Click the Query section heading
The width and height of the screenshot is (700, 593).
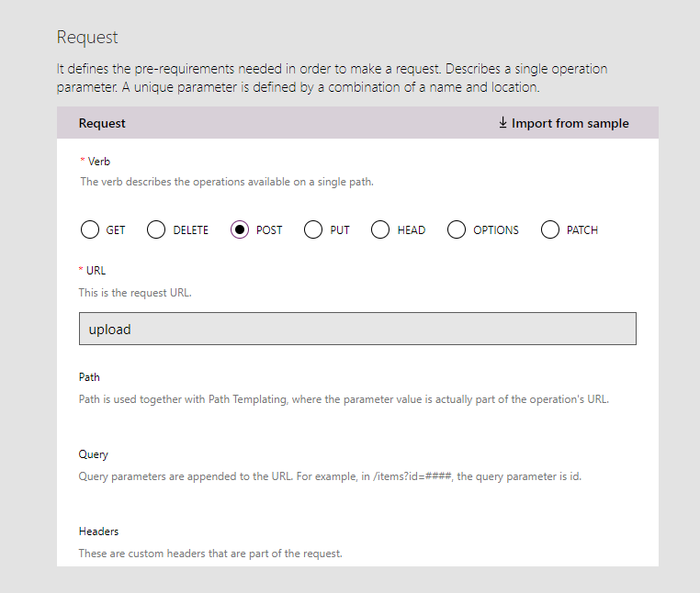[x=93, y=454]
